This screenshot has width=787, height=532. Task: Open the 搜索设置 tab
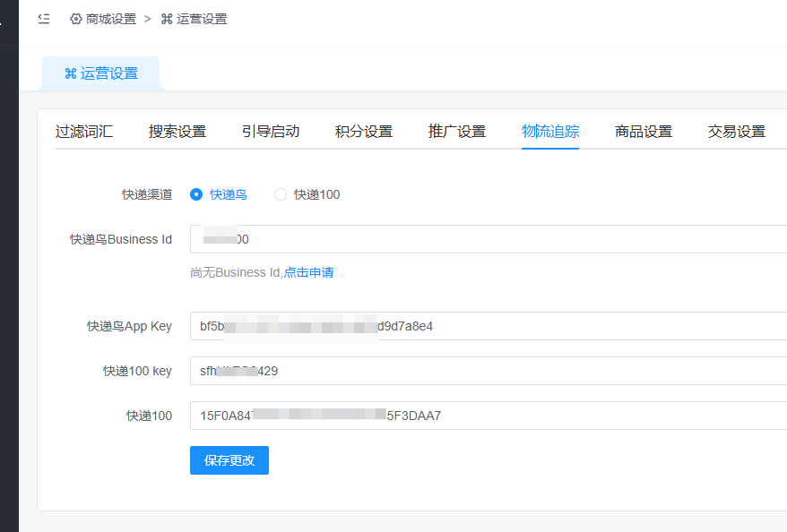pyautogui.click(x=177, y=132)
